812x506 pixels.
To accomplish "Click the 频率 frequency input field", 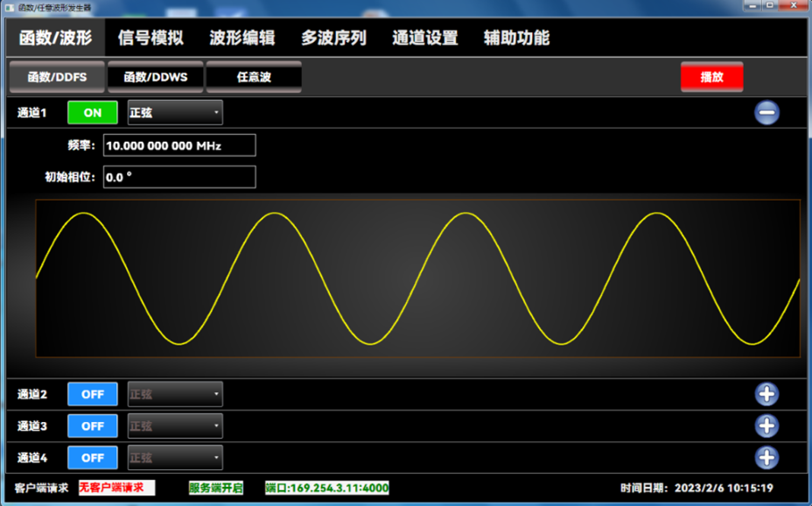I will (x=179, y=145).
